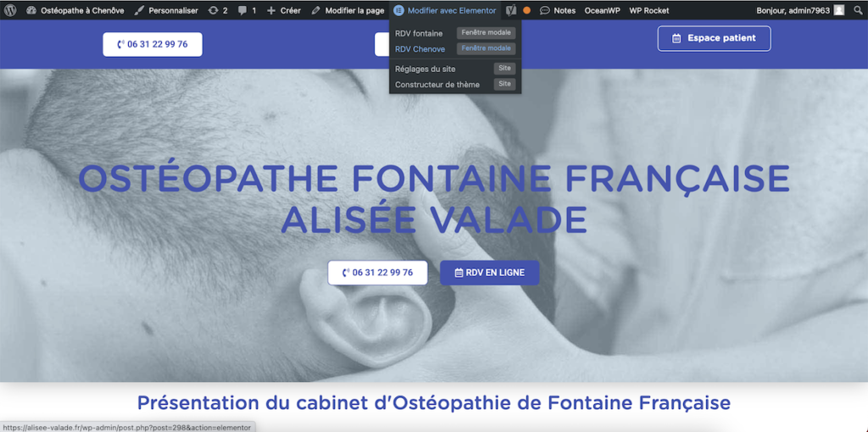Click the Espace patient button

pyautogui.click(x=714, y=38)
